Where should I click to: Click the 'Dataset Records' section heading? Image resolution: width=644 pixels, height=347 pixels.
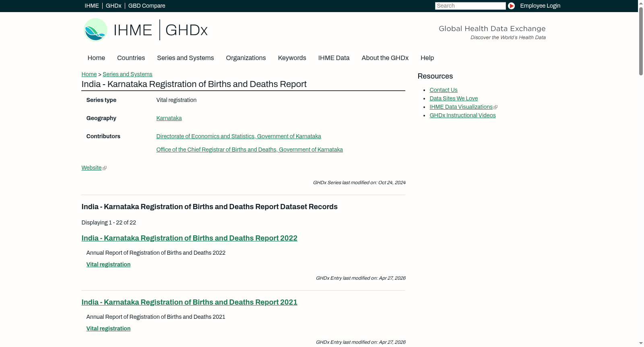(x=209, y=207)
